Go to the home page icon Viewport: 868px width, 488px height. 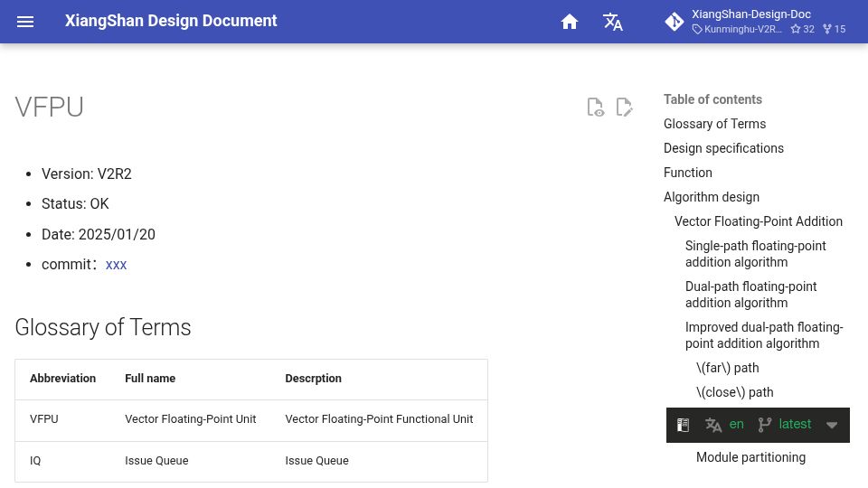tap(569, 22)
